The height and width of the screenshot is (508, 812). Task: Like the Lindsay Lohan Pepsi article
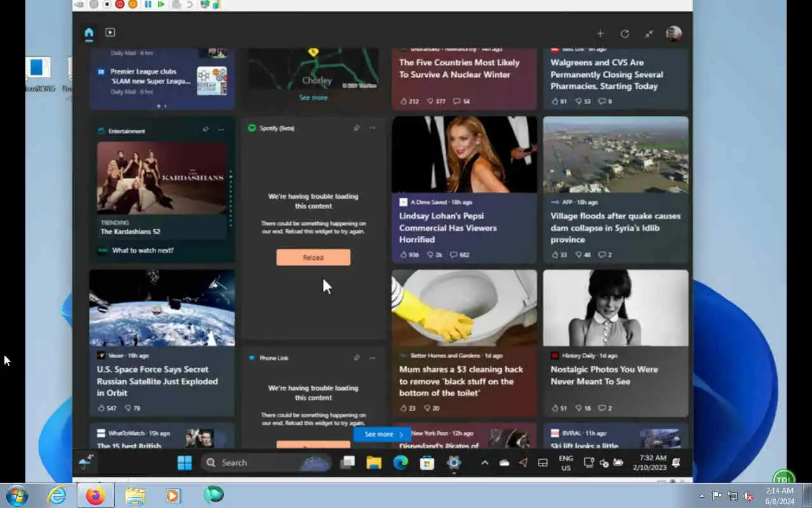pos(409,255)
